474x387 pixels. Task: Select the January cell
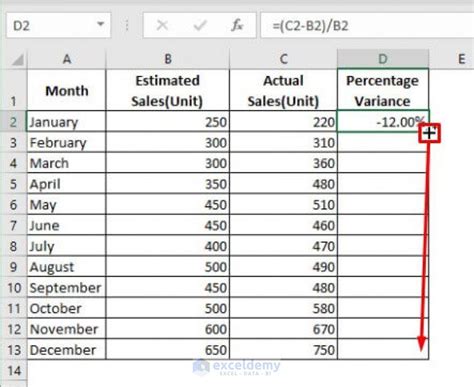click(x=67, y=122)
